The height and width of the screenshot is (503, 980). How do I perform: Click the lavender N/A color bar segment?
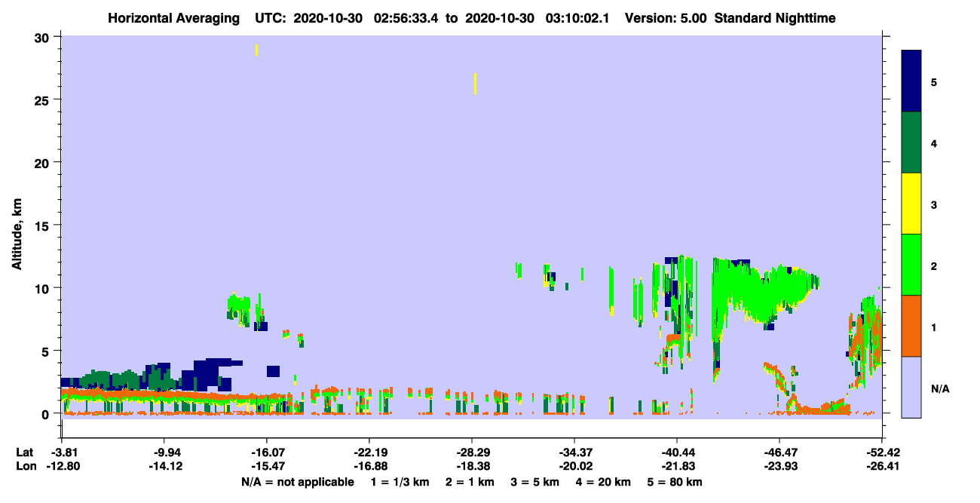(911, 387)
